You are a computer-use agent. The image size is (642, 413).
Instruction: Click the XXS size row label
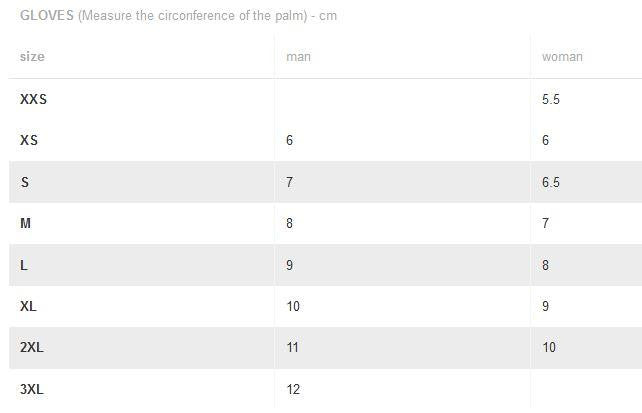tap(34, 99)
